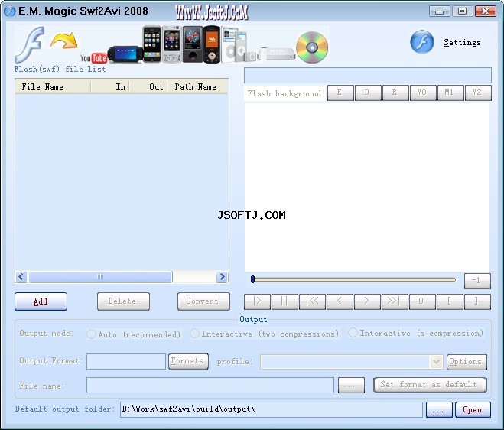
Task: Open the default output folder
Action: [x=473, y=410]
